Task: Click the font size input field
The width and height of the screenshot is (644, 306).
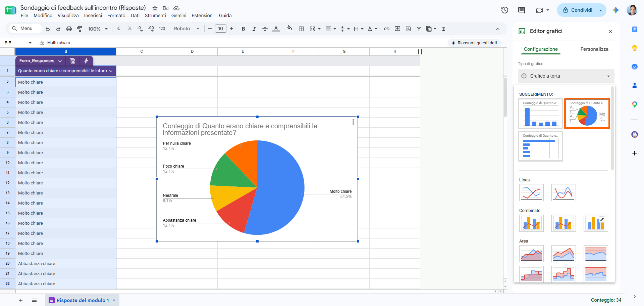Action: tap(220, 29)
